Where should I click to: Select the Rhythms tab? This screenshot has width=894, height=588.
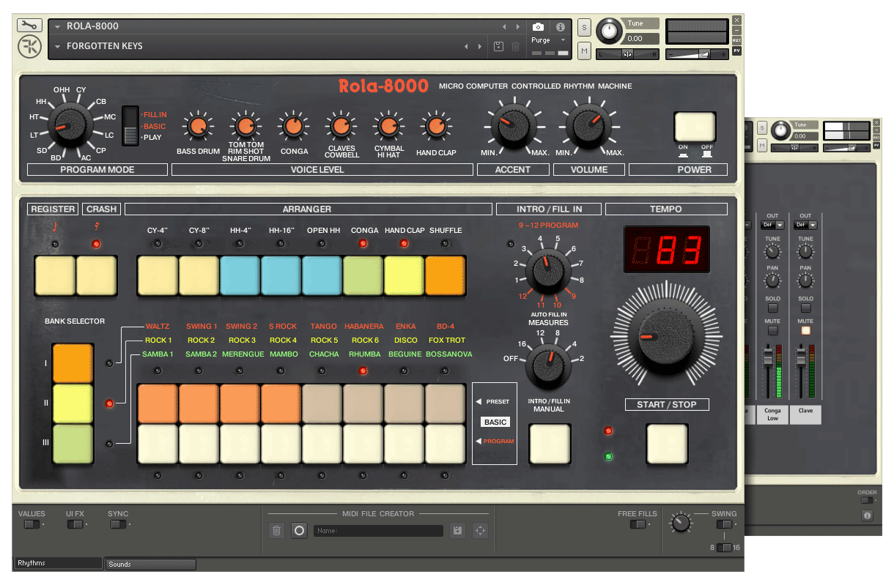(x=58, y=563)
